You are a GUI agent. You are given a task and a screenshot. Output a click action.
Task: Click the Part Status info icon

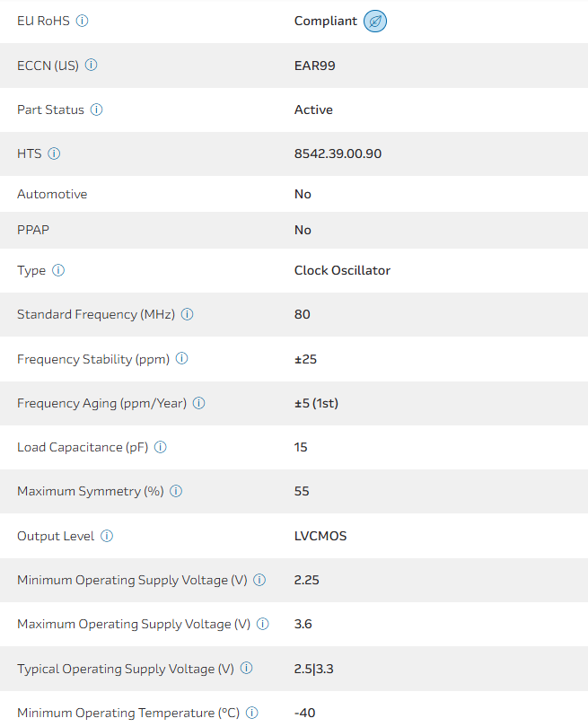coord(97,109)
